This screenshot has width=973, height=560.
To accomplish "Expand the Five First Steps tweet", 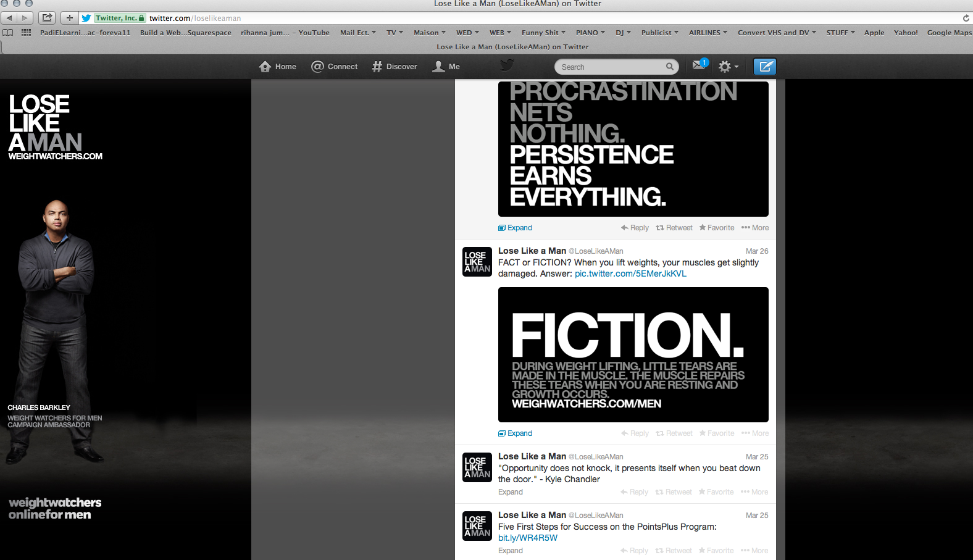I will tap(511, 551).
